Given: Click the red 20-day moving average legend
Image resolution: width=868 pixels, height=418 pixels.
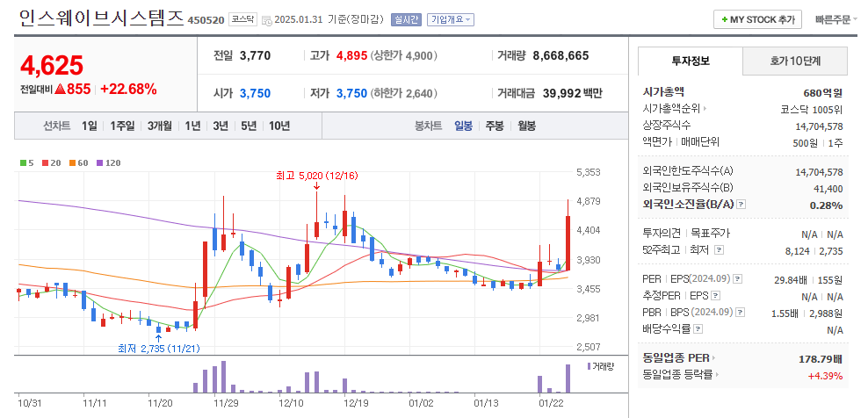Looking at the screenshot, I should 52,162.
